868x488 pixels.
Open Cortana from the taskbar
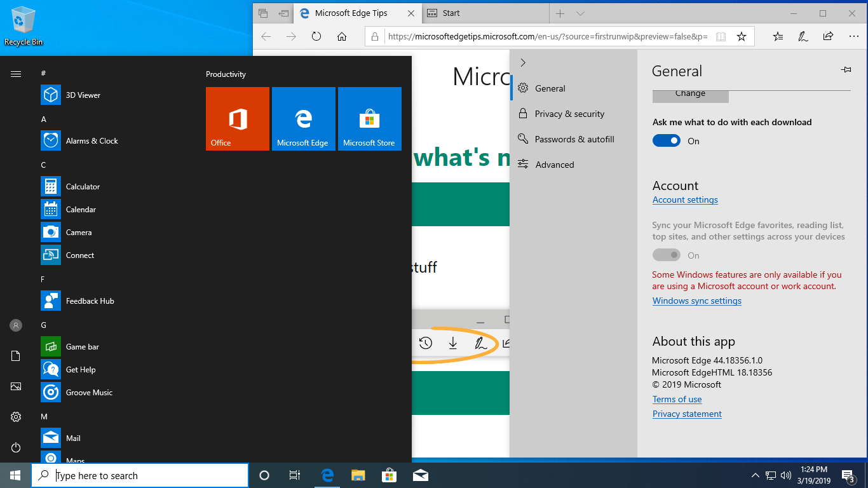[264, 475]
